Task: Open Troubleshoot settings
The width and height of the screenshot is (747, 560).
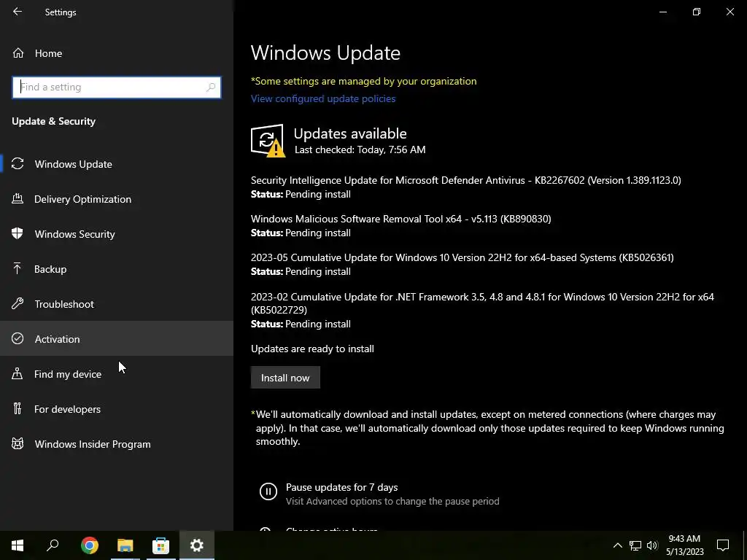Action: pyautogui.click(x=117, y=304)
